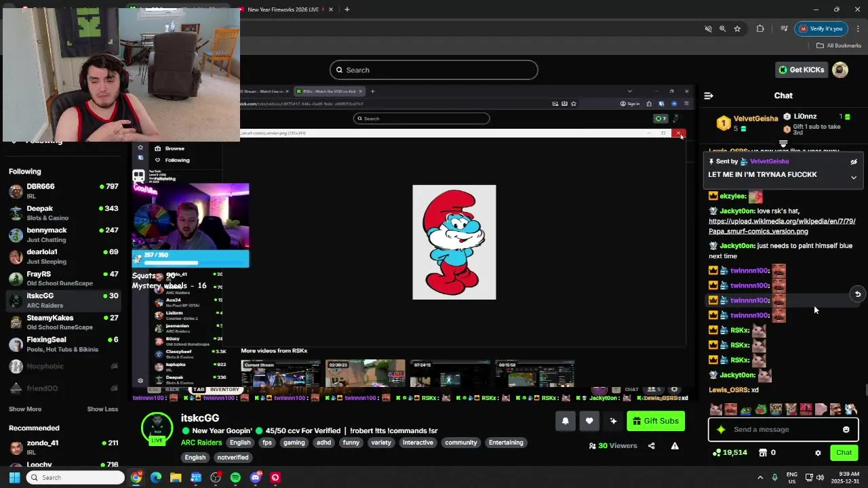
Task: Select the variety tag
Action: tap(381, 443)
